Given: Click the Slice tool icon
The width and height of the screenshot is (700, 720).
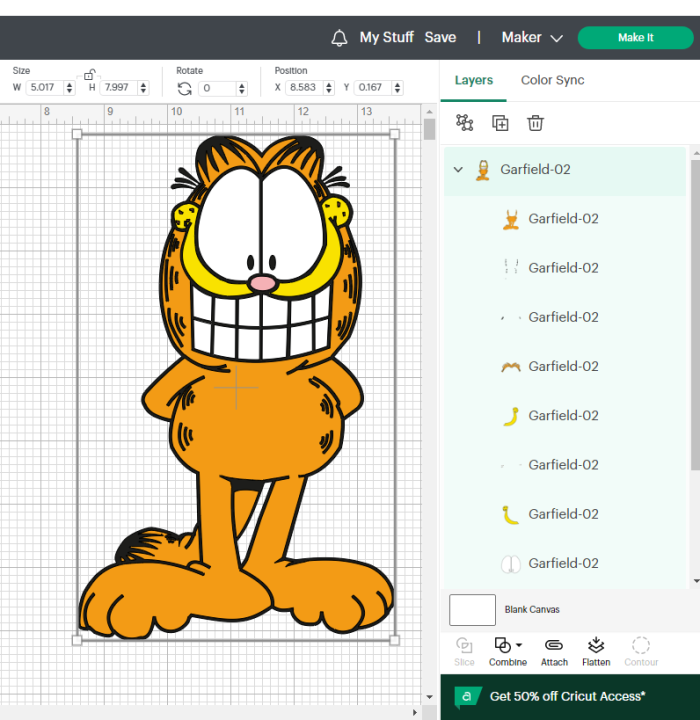Looking at the screenshot, I should [464, 645].
